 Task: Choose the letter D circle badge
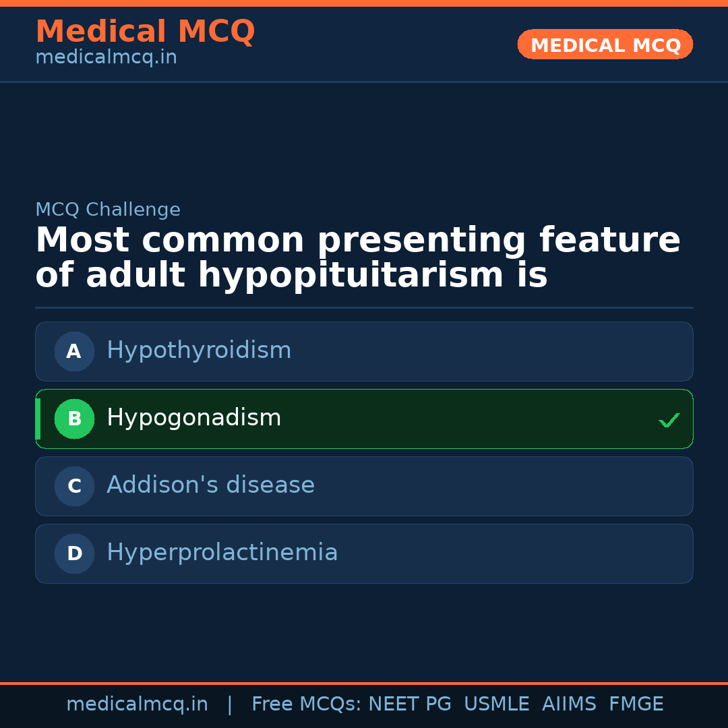[74, 553]
